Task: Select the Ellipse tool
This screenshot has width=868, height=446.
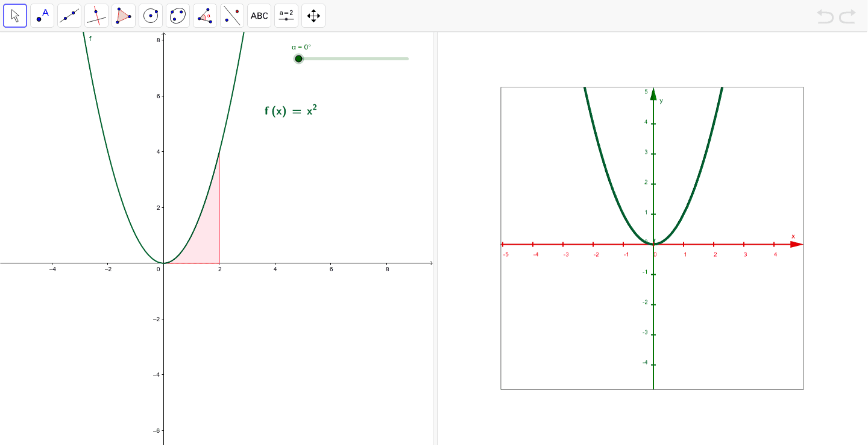Action: (177, 16)
